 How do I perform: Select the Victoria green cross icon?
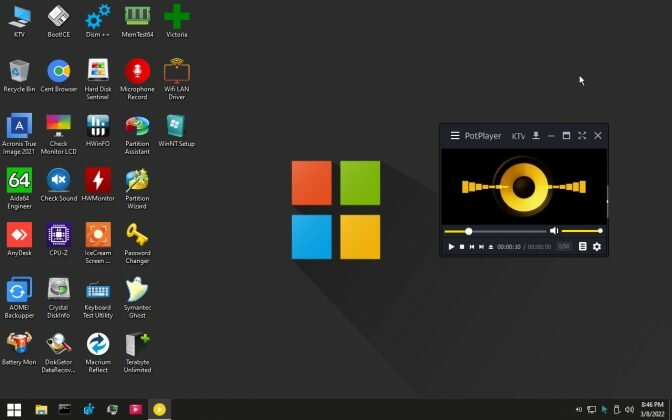coord(177,21)
